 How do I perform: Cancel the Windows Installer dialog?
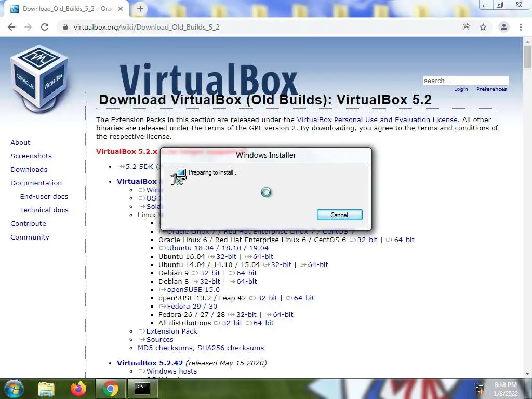[x=340, y=215]
